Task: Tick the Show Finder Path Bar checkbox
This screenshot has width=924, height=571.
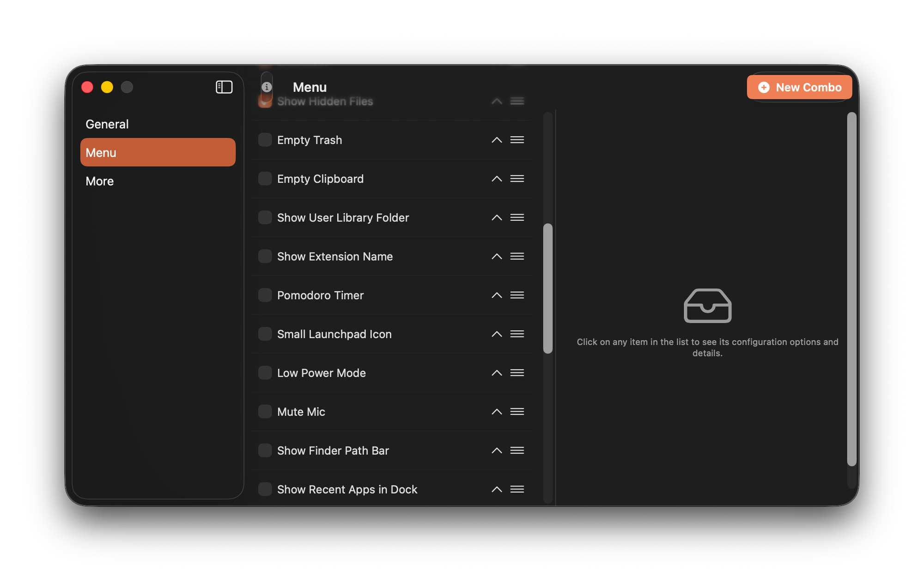Action: pyautogui.click(x=265, y=450)
